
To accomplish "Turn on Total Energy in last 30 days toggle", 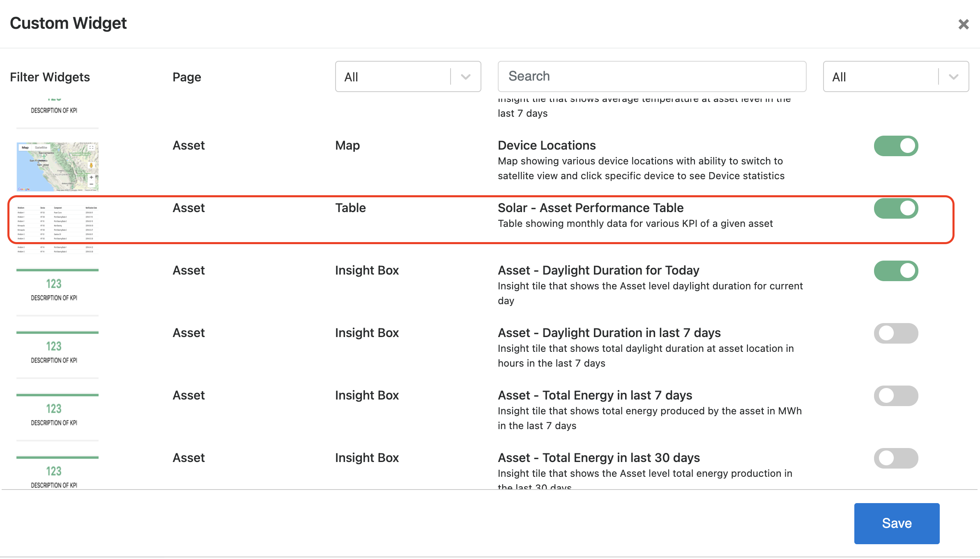I will pyautogui.click(x=896, y=458).
